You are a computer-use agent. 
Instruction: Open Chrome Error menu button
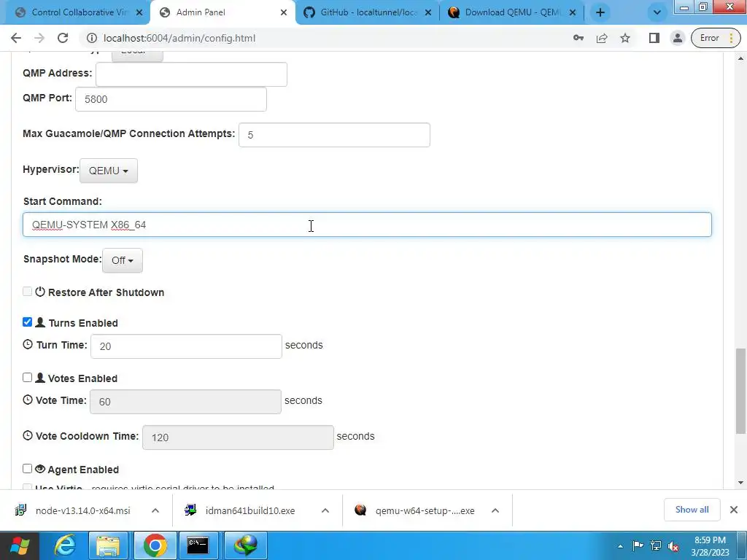[716, 38]
